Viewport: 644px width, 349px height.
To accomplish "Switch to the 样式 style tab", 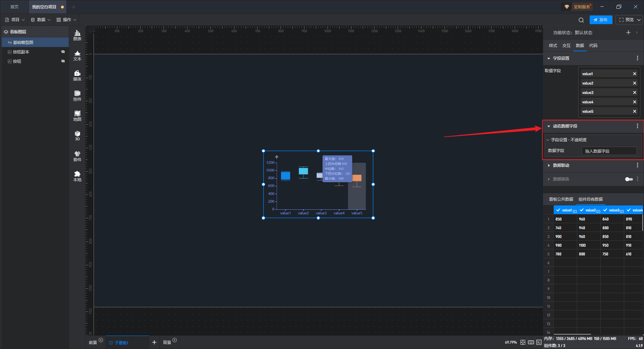I will point(553,46).
